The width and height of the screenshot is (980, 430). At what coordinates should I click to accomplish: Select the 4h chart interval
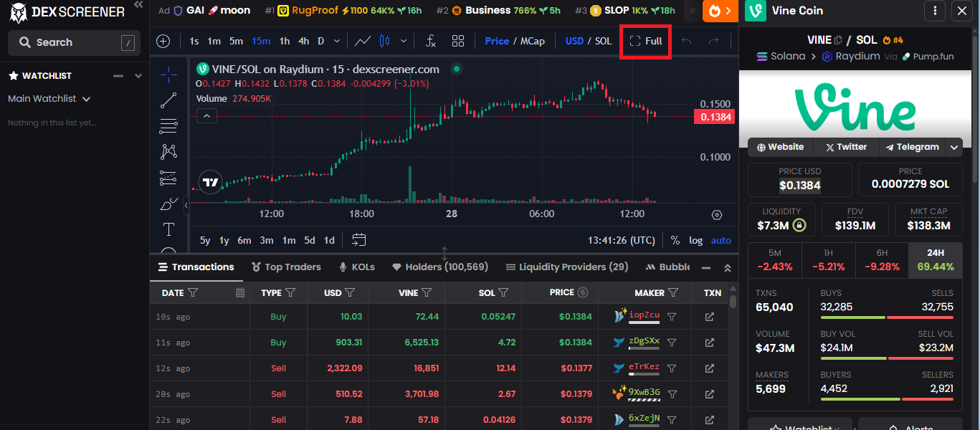[x=304, y=41]
